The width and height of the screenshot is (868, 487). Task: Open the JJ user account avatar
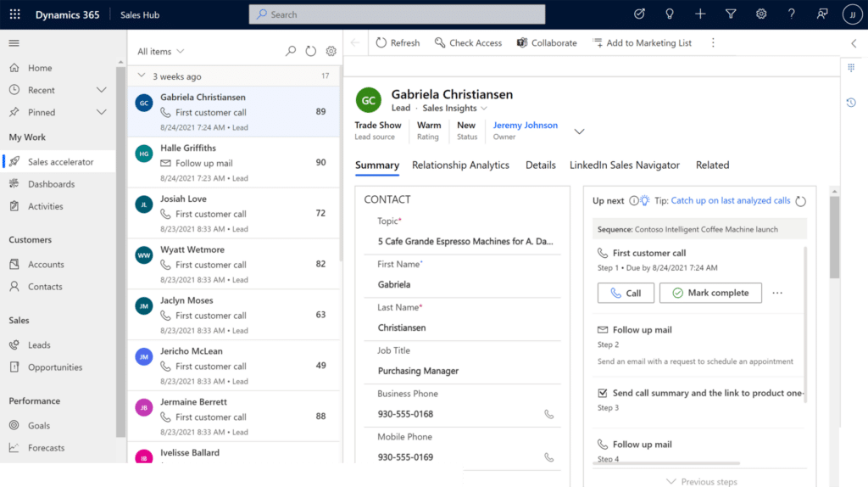click(853, 14)
